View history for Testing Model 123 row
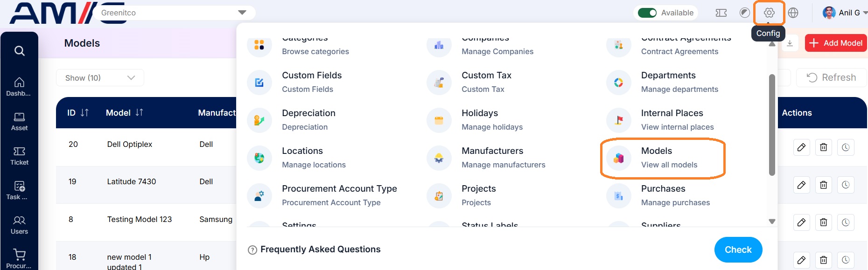Screen dimensions: 868x270 (x=846, y=222)
